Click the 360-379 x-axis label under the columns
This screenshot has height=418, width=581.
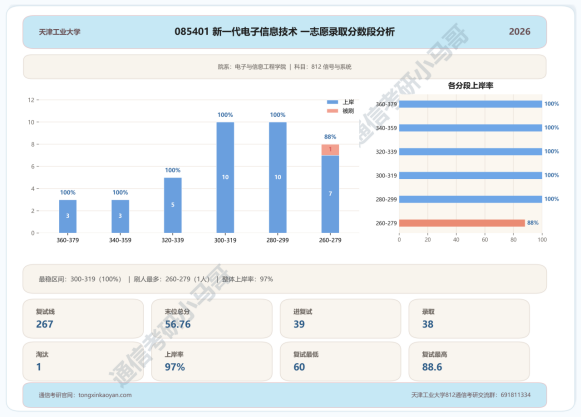68,240
